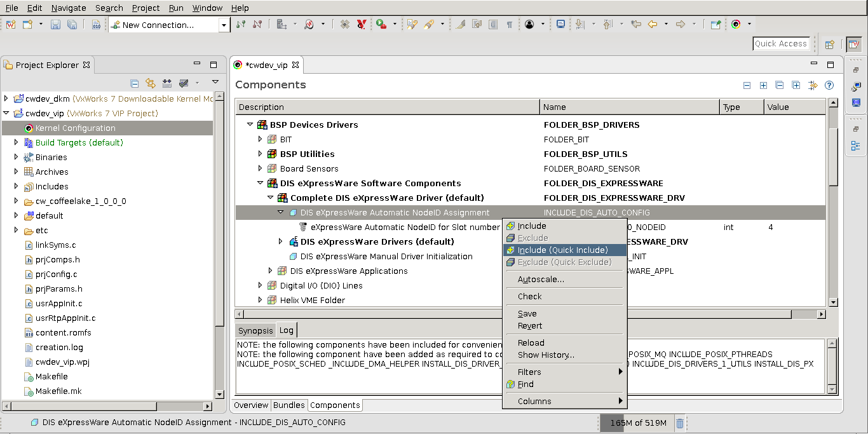Click the Description column header
The height and width of the screenshot is (434, 868).
(388, 107)
